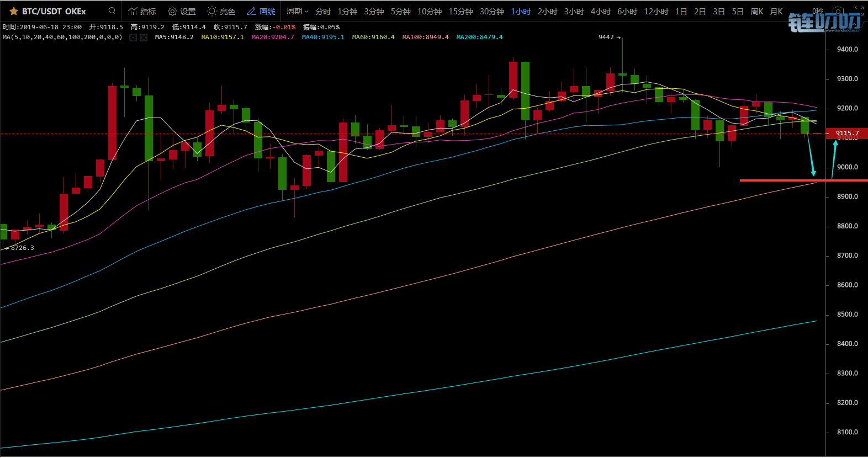868x458 pixels.
Task: Remove the MA indicator with the X icon
Action: (144, 38)
